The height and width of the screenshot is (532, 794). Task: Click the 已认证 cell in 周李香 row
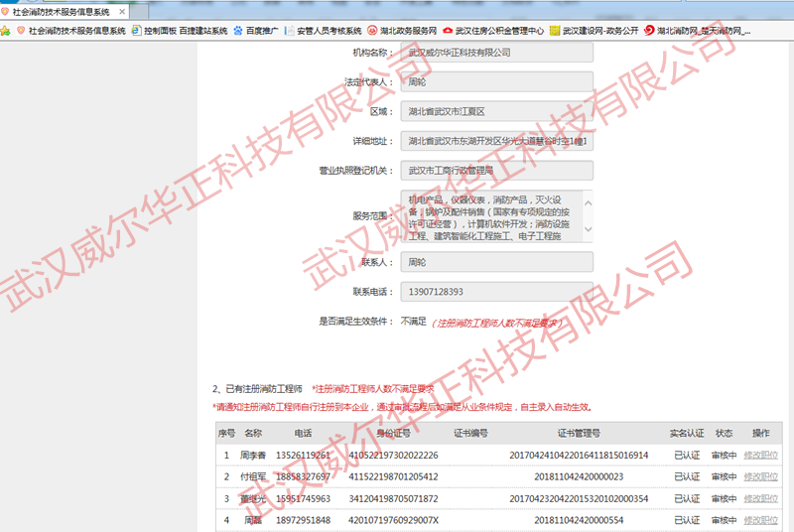tap(687, 455)
